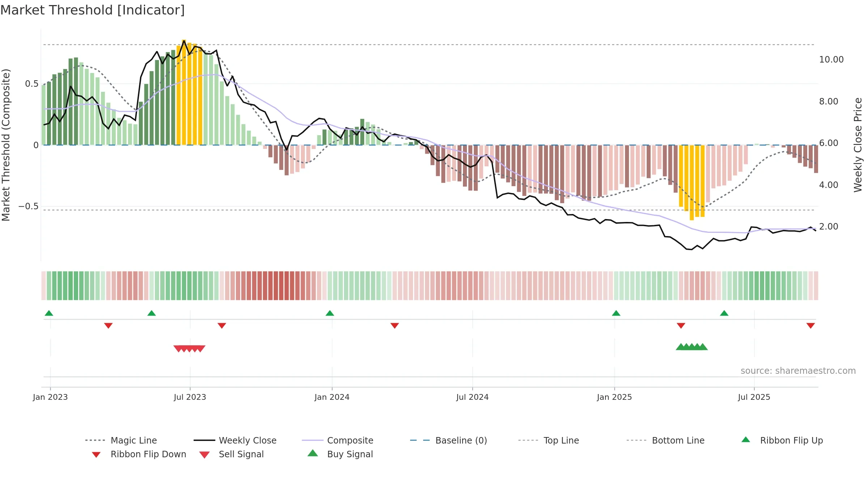Click the green flip up triangle at Jan 2024
The height and width of the screenshot is (488, 868).
click(330, 313)
